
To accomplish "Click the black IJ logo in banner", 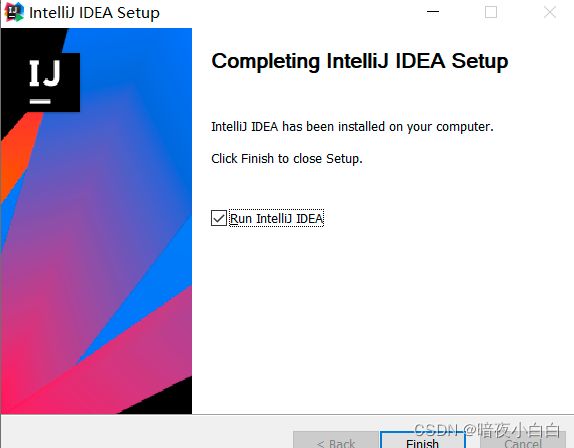I will coord(45,82).
